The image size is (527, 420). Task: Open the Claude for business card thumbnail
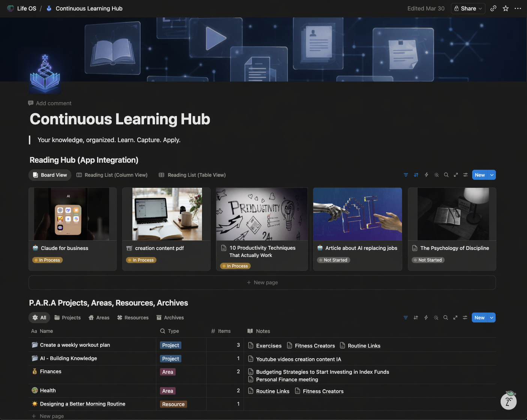click(x=72, y=214)
